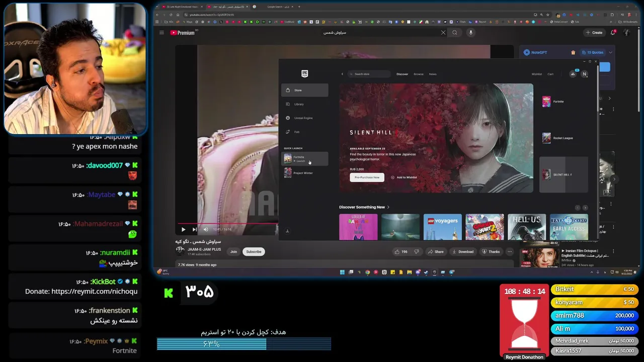Switch to the Discover tab
Image resolution: width=644 pixels, height=362 pixels.
[402, 74]
